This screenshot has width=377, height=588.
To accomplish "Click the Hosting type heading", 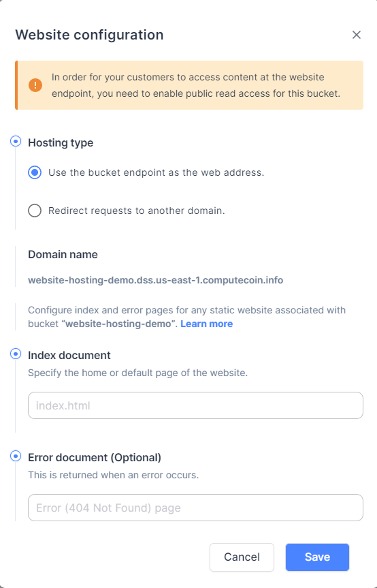I will point(61,142).
